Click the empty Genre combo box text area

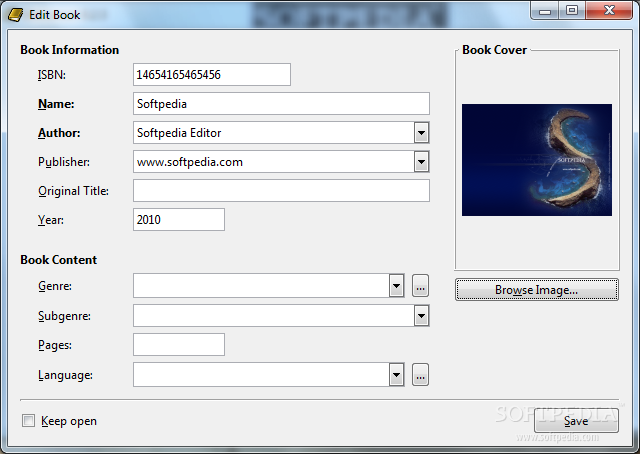[x=261, y=286]
